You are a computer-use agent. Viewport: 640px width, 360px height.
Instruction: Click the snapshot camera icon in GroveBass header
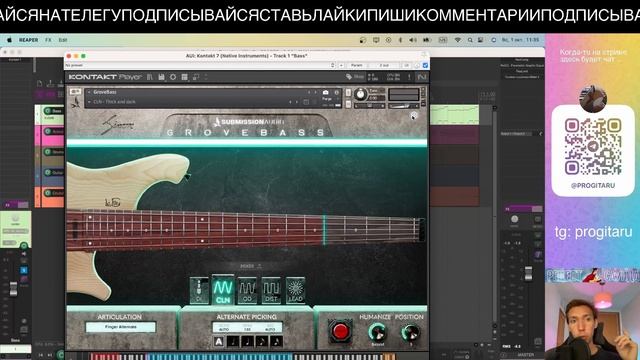click(x=325, y=93)
